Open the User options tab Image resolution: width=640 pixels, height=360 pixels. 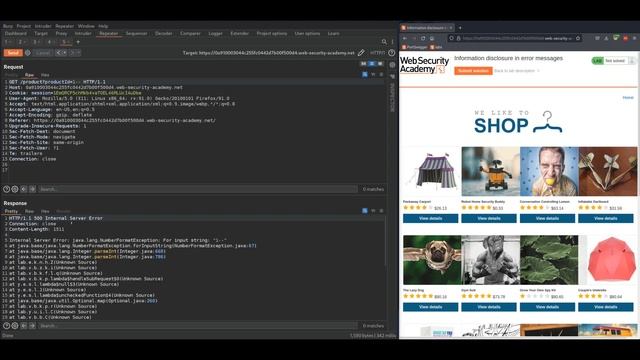click(x=307, y=33)
